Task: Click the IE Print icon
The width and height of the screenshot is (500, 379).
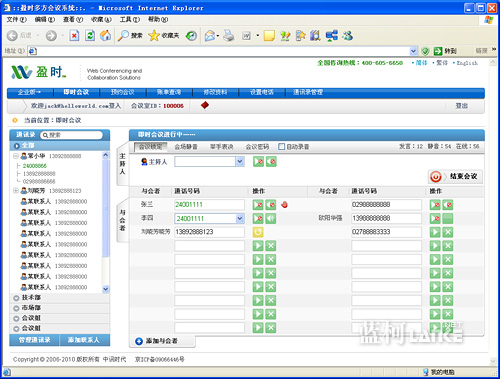Action: 229,35
